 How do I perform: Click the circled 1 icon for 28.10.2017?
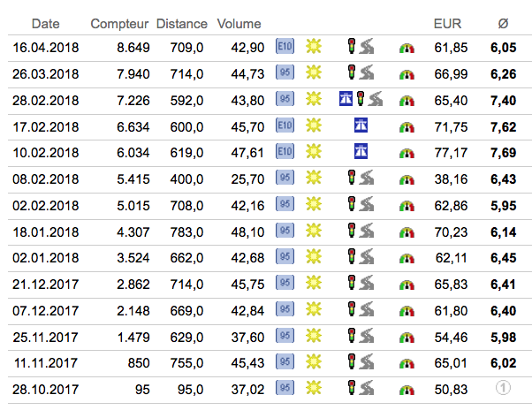click(503, 389)
